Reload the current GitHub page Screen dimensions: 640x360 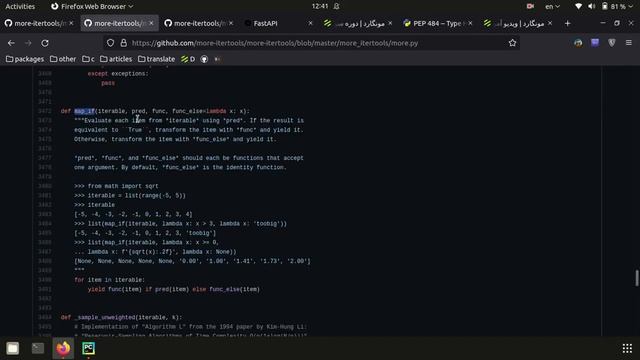45,43
